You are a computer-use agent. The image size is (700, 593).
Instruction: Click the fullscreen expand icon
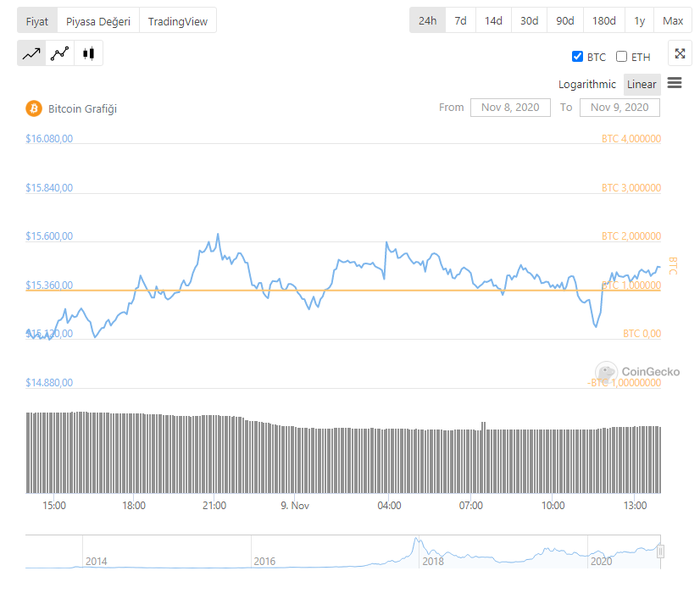[680, 53]
